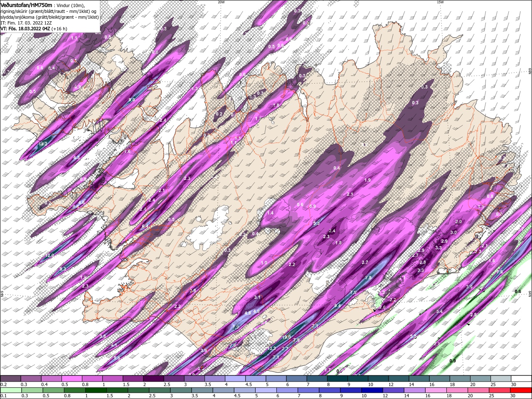
Task: Click the 19.2 precipitation value on the map
Action: (x=43, y=144)
